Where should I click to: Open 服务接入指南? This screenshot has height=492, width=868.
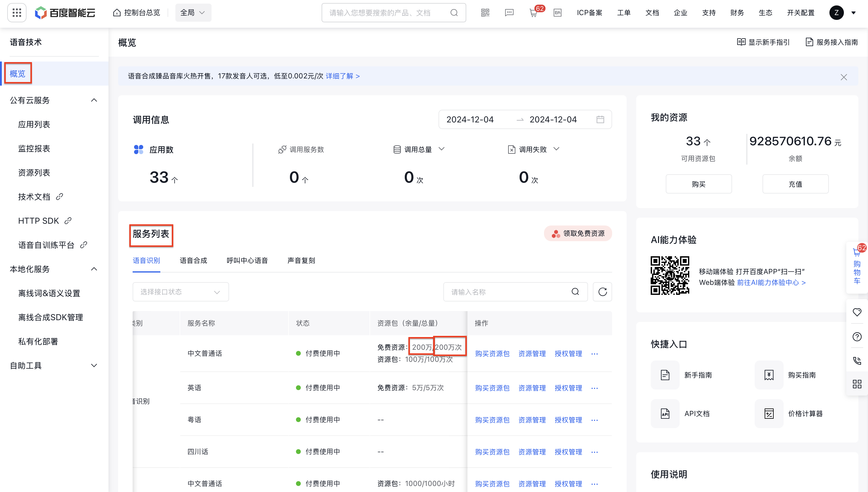(832, 42)
